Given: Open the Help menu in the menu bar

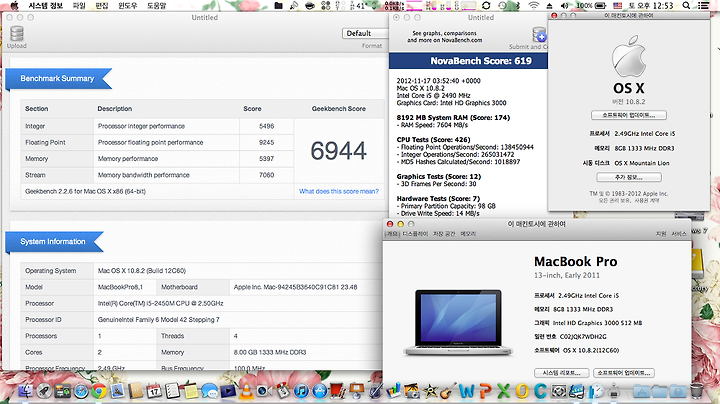Looking at the screenshot, I should coord(157,6).
